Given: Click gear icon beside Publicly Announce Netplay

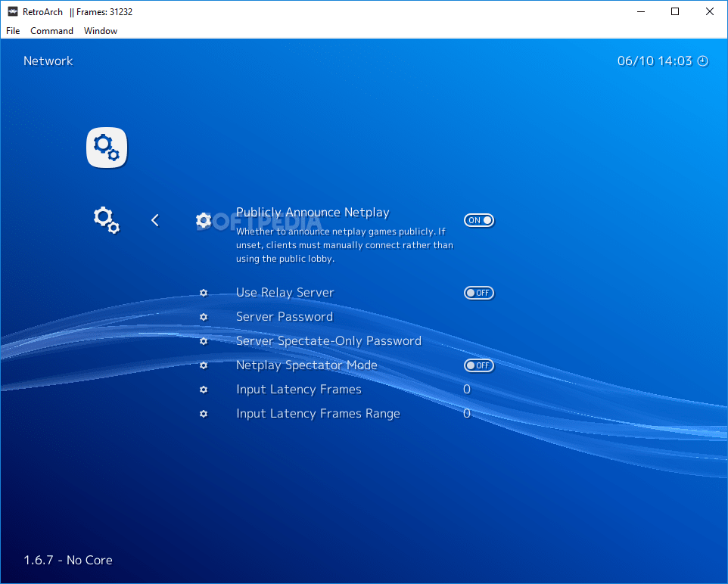Looking at the screenshot, I should (204, 220).
